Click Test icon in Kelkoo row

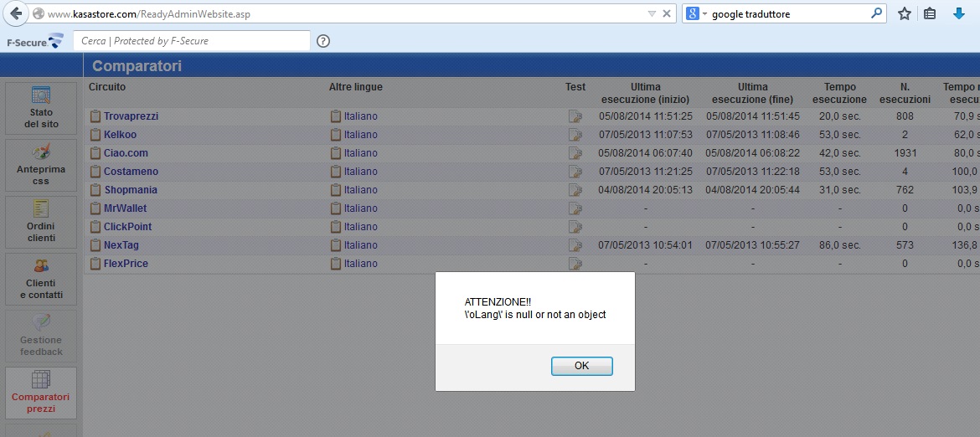pyautogui.click(x=575, y=134)
